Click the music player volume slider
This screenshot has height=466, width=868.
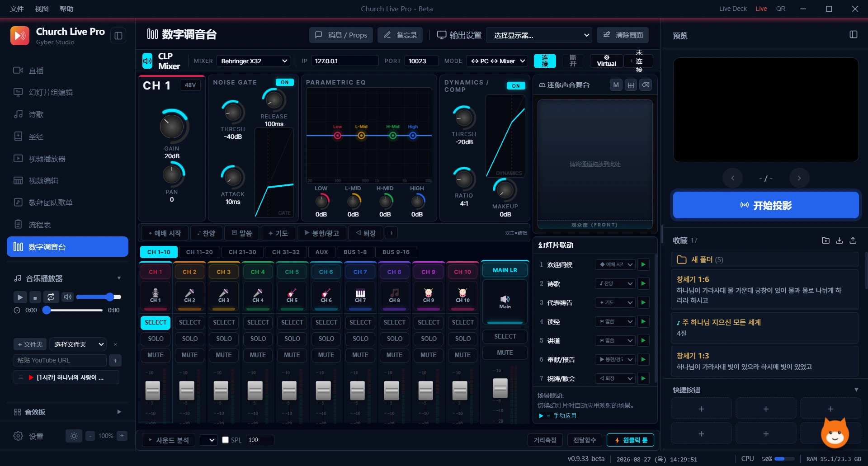pos(99,297)
